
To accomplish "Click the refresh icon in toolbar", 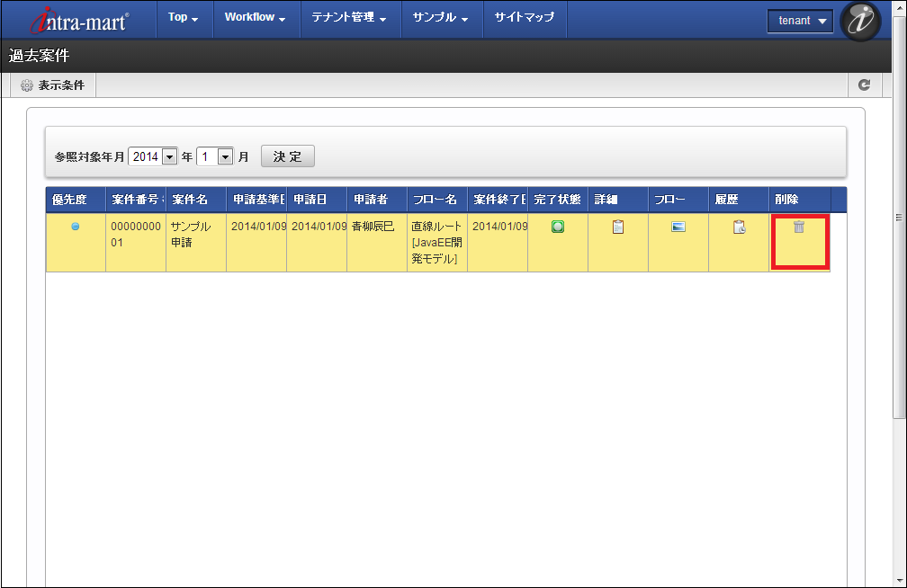I will [x=864, y=85].
